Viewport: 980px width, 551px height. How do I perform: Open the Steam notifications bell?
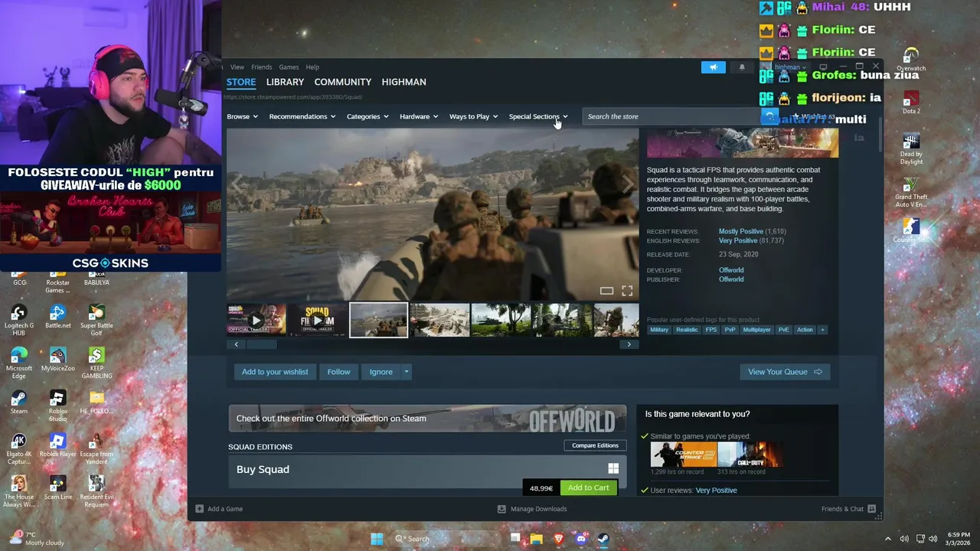click(741, 67)
